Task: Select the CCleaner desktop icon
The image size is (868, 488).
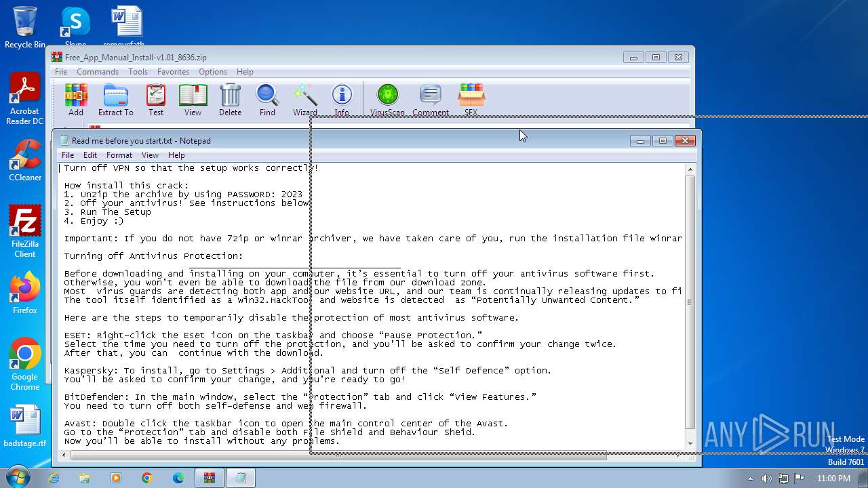Action: (25, 160)
